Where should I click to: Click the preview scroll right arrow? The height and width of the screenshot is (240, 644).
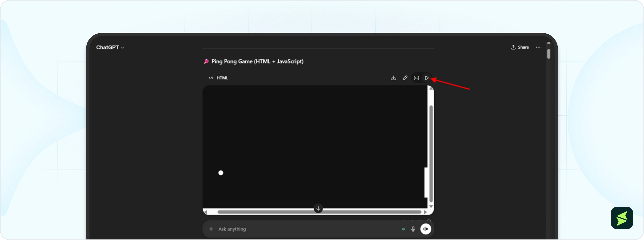click(425, 212)
